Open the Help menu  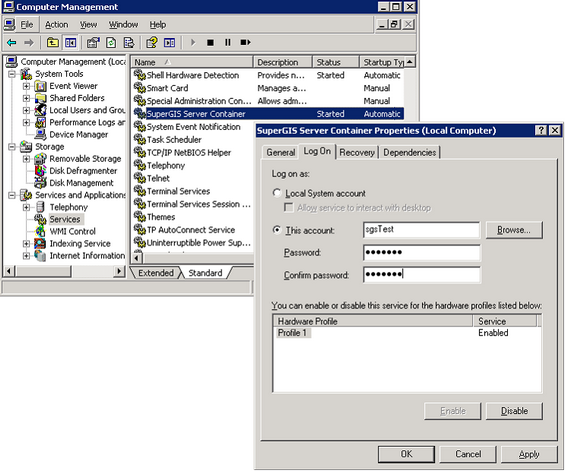tap(157, 25)
